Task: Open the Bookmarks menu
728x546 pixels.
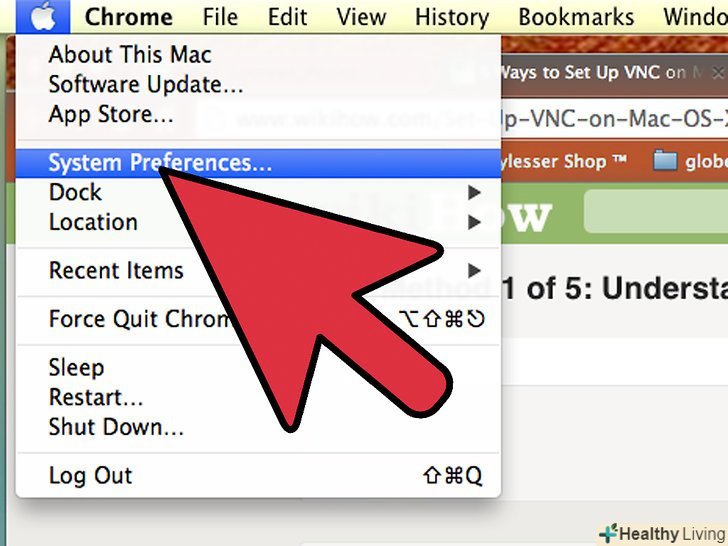Action: pos(576,17)
